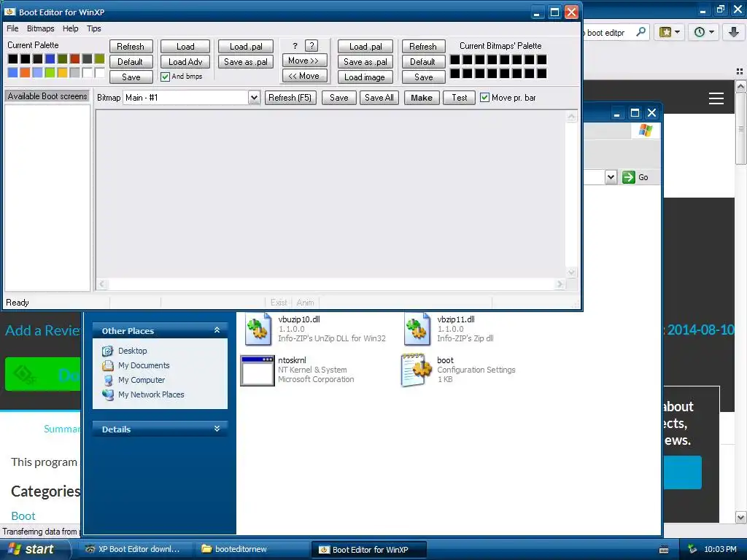Click the Available Boot screens header
Viewport: 747px width, 560px height.
click(x=47, y=96)
